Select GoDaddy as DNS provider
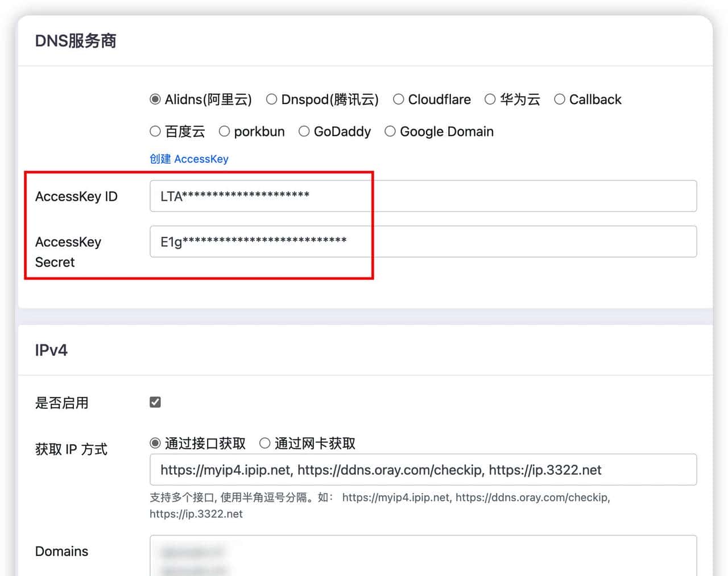 pos(304,131)
